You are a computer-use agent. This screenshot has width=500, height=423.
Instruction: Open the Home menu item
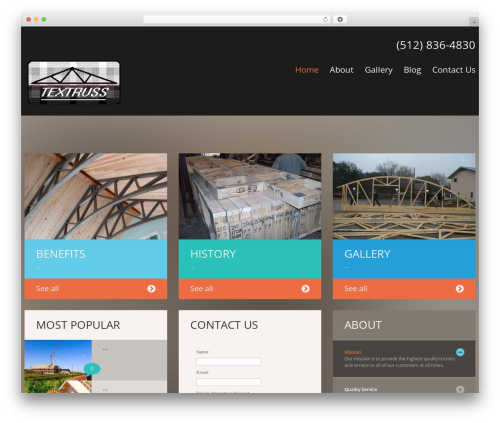coord(307,70)
